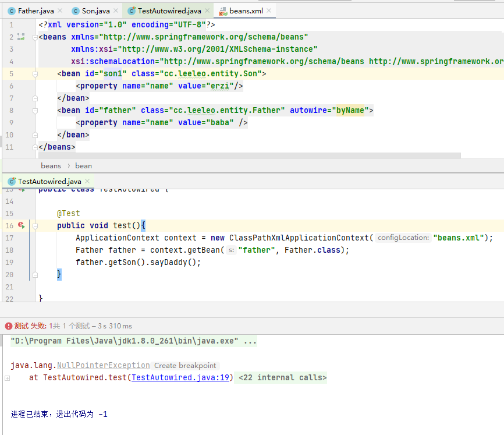Viewport: 504px width, 435px height.
Task: Open the TestAutowired.java:19 stack trace link
Action: (x=182, y=378)
